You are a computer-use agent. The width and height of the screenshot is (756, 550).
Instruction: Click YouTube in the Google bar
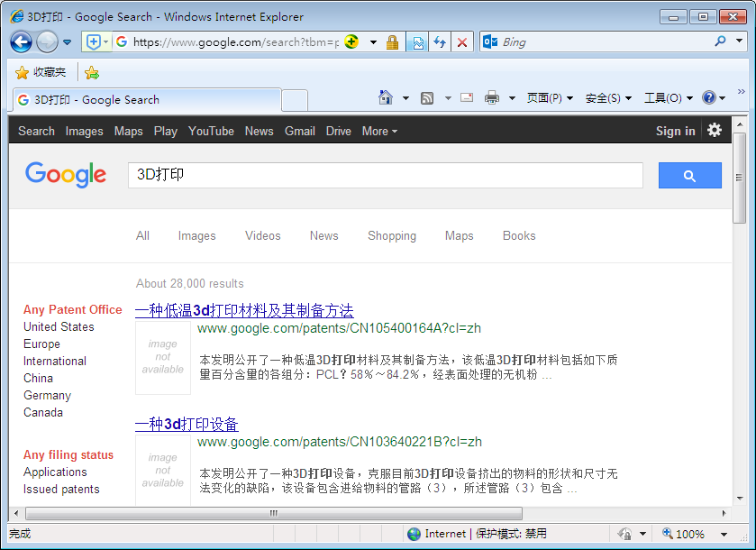coord(211,132)
